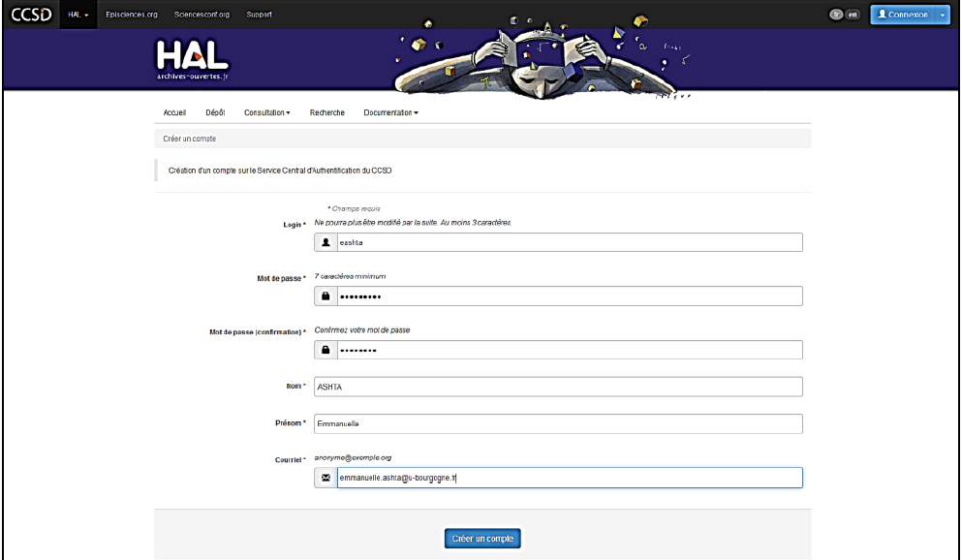Open the HAL dropdown in top bar

click(x=78, y=15)
